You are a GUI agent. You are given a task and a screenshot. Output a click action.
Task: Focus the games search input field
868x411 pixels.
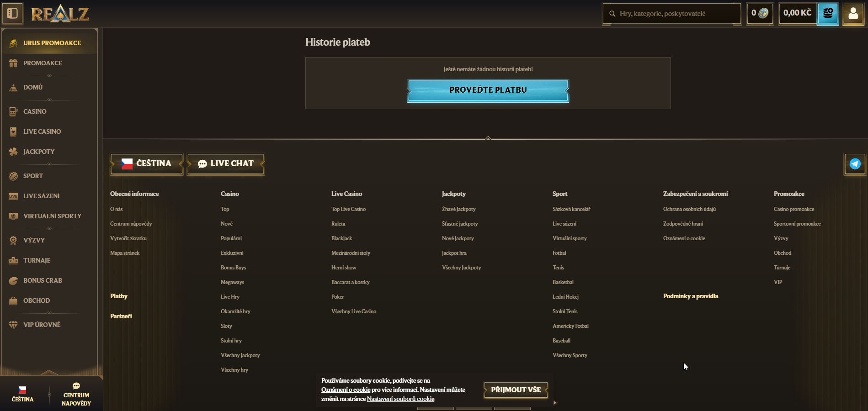point(672,14)
